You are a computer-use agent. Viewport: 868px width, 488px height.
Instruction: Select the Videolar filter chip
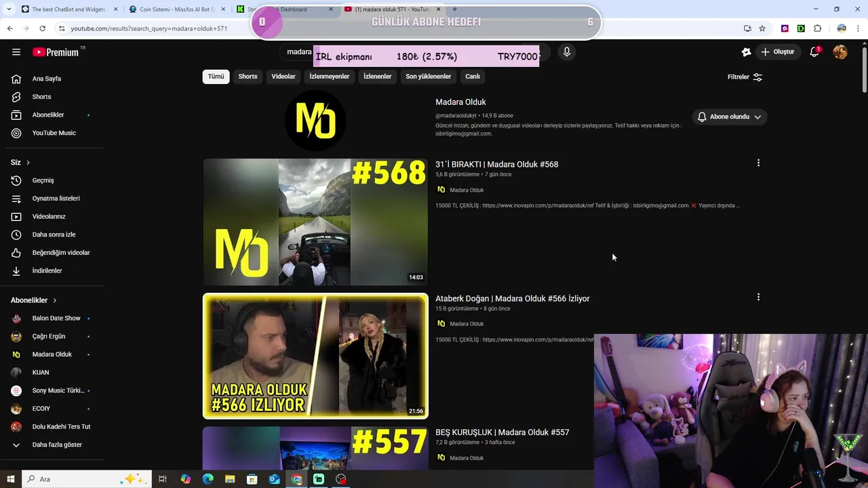pyautogui.click(x=283, y=77)
